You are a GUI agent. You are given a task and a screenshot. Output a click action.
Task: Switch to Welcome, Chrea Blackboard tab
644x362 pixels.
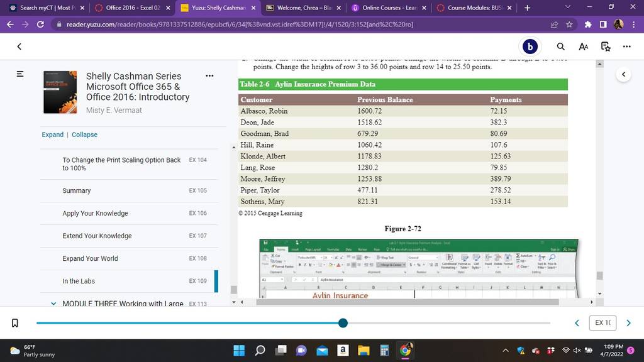304,8
